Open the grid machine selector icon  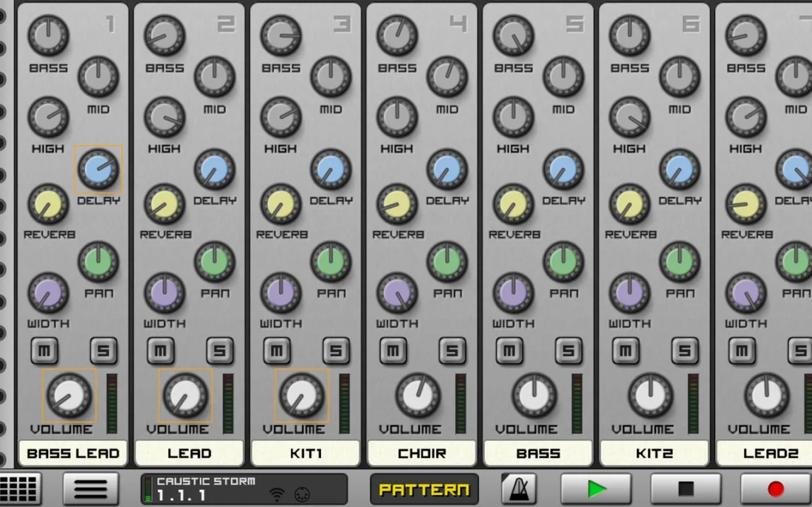19,489
